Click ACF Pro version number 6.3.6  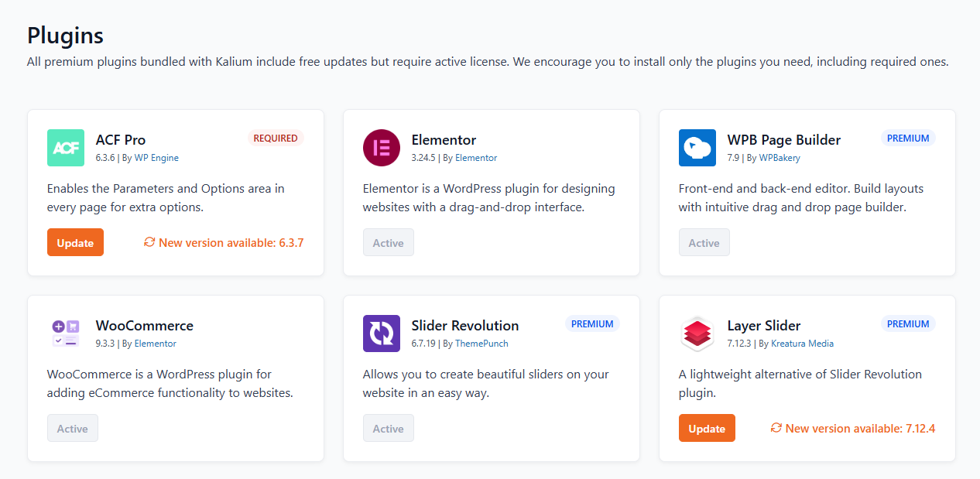105,158
